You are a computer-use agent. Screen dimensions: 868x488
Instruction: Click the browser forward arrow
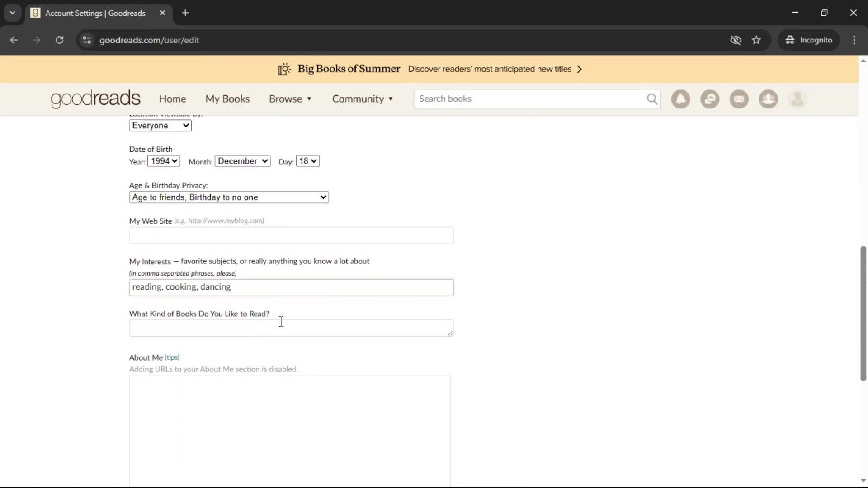coord(37,40)
